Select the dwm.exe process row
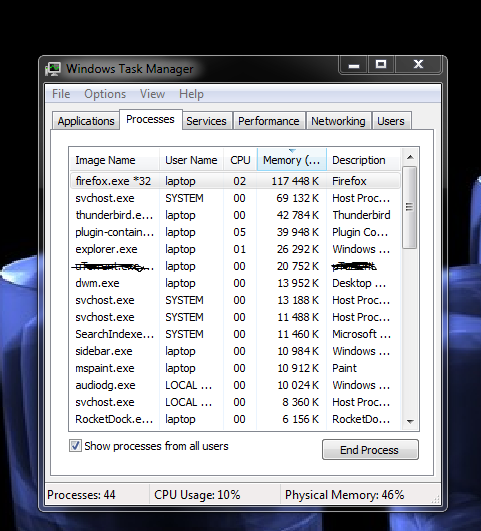This screenshot has height=531, width=481. 235,283
